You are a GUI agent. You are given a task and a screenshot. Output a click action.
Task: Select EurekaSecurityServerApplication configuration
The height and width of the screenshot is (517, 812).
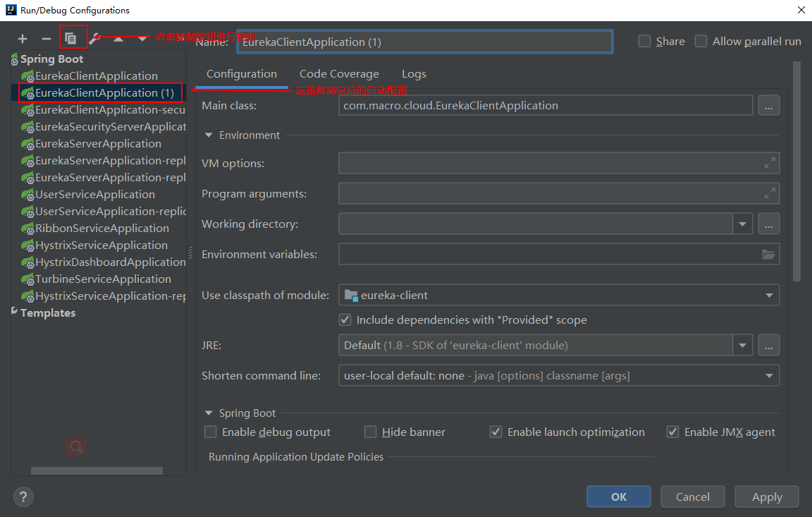click(x=110, y=127)
